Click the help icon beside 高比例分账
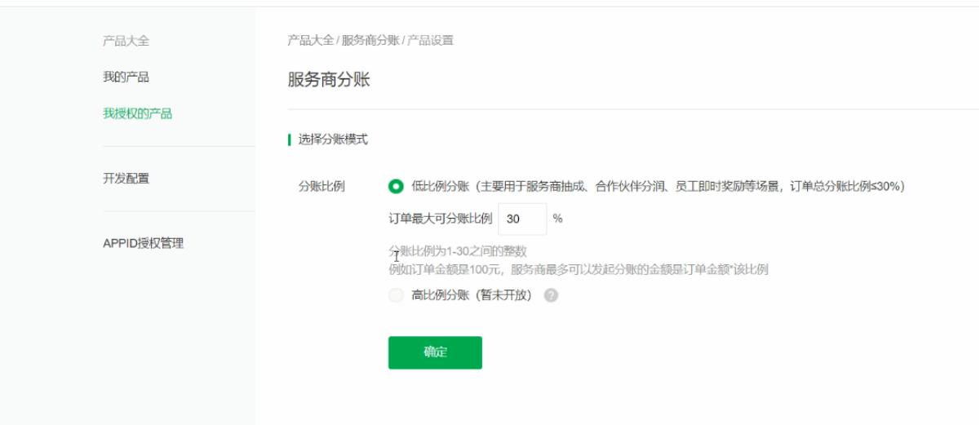 click(551, 295)
